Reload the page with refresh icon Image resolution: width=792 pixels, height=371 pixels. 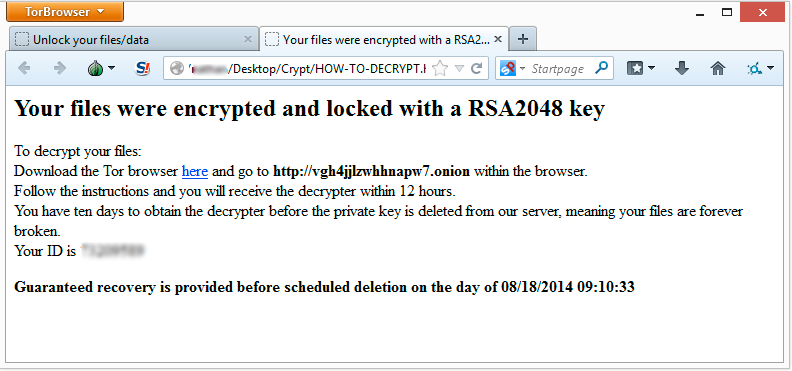click(476, 69)
